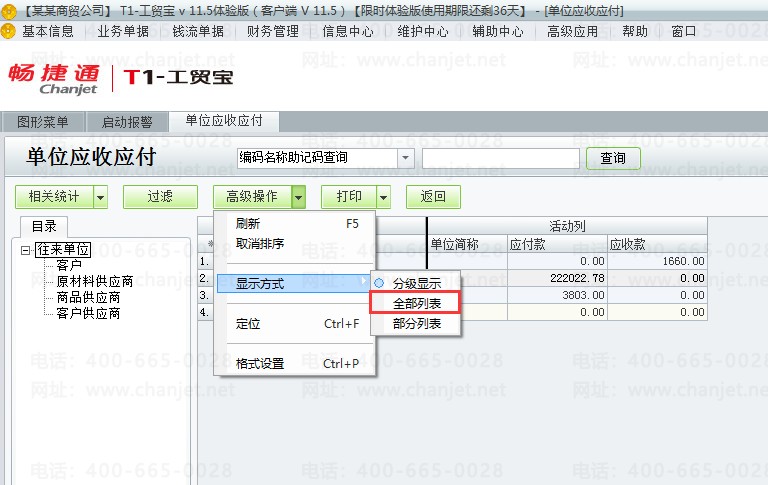Collapse the 高级操作 dropdown arrow
This screenshot has width=768, height=485.
[x=298, y=197]
